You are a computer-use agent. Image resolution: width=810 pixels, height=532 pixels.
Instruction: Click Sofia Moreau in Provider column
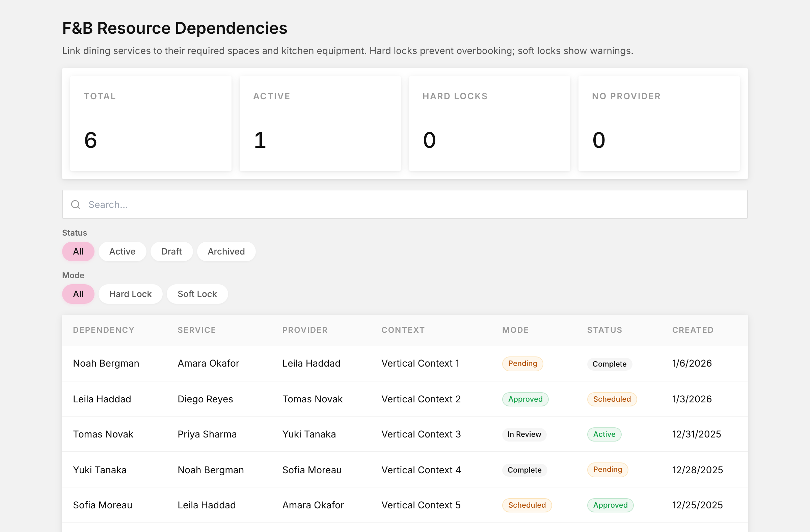tap(312, 470)
